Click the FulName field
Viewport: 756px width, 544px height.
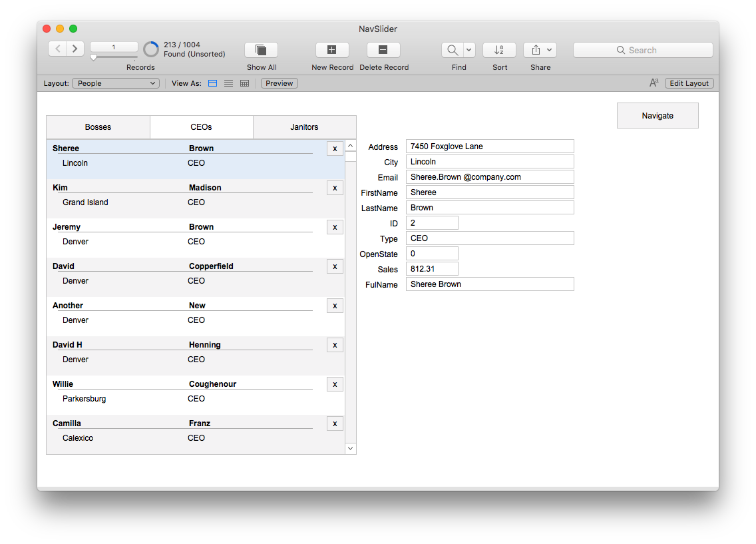coord(490,284)
